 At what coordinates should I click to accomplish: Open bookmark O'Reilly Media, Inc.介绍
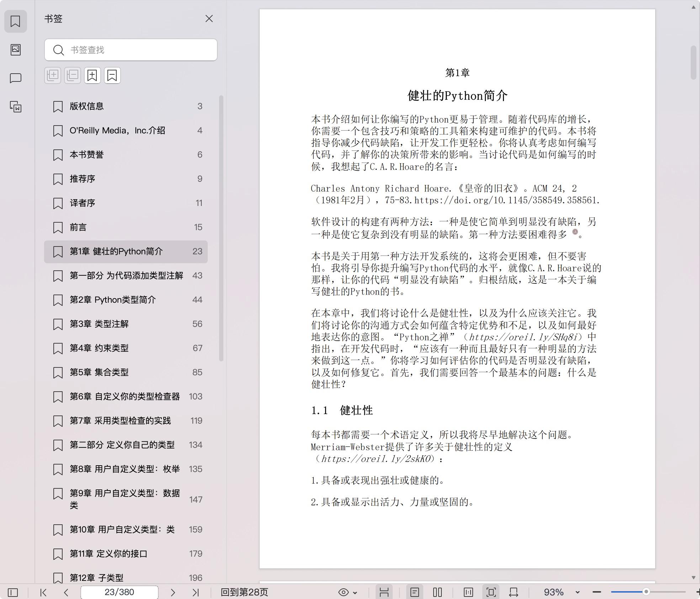pos(126,130)
